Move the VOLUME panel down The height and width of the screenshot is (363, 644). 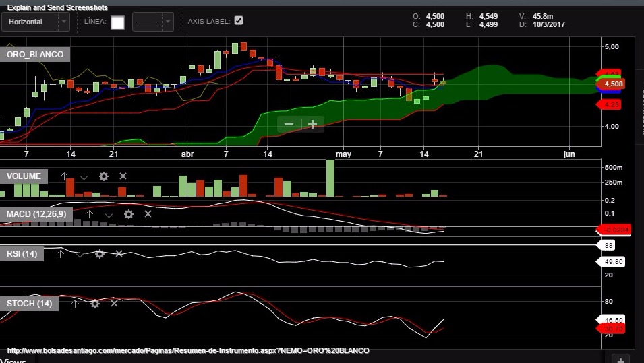pos(84,176)
